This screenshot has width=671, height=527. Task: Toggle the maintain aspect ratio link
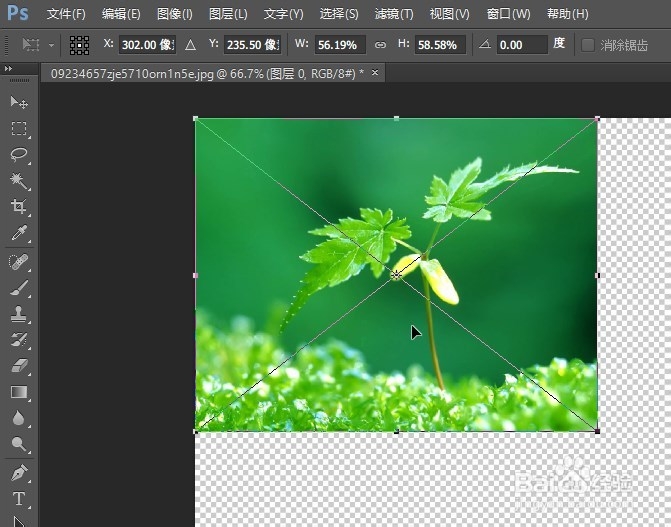click(x=380, y=45)
